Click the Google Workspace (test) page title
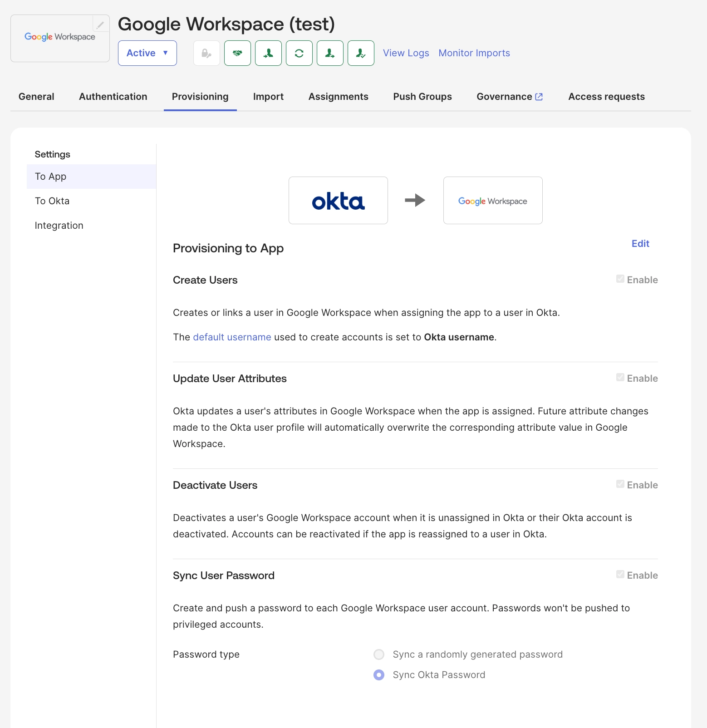Viewport: 707px width, 728px height. click(x=226, y=24)
